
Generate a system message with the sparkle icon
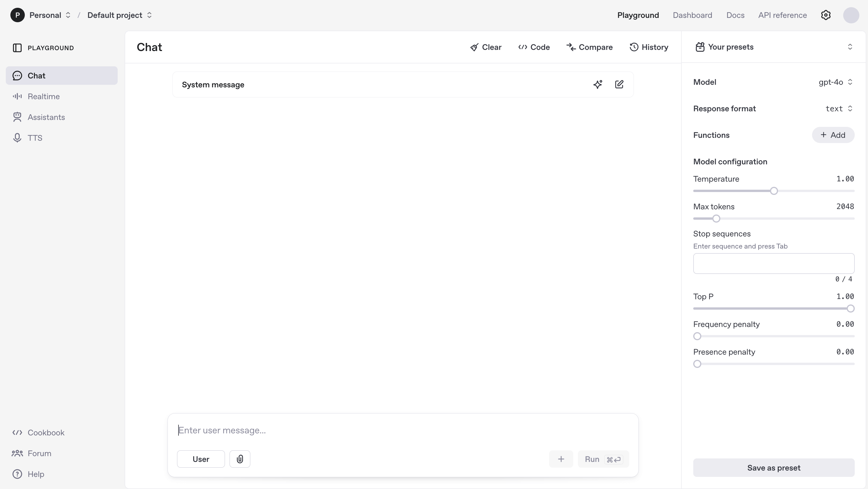pyautogui.click(x=598, y=84)
